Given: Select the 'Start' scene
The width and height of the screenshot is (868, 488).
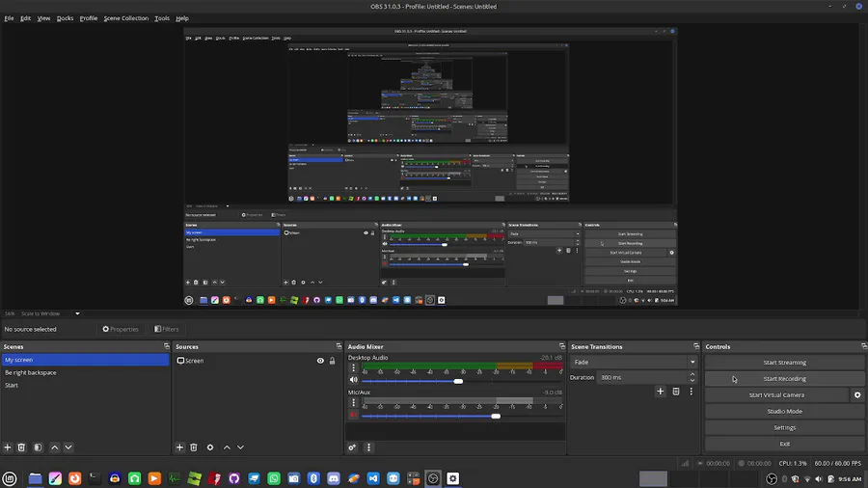Looking at the screenshot, I should pos(85,385).
